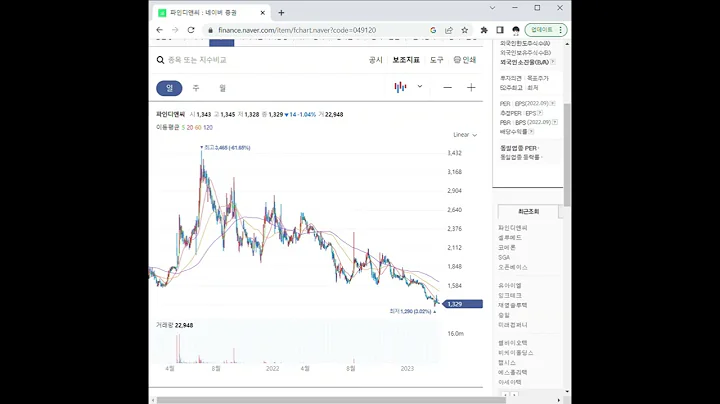This screenshot has height=404, width=720.
Task: Click the candlestick chart type icon
Action: pos(400,87)
